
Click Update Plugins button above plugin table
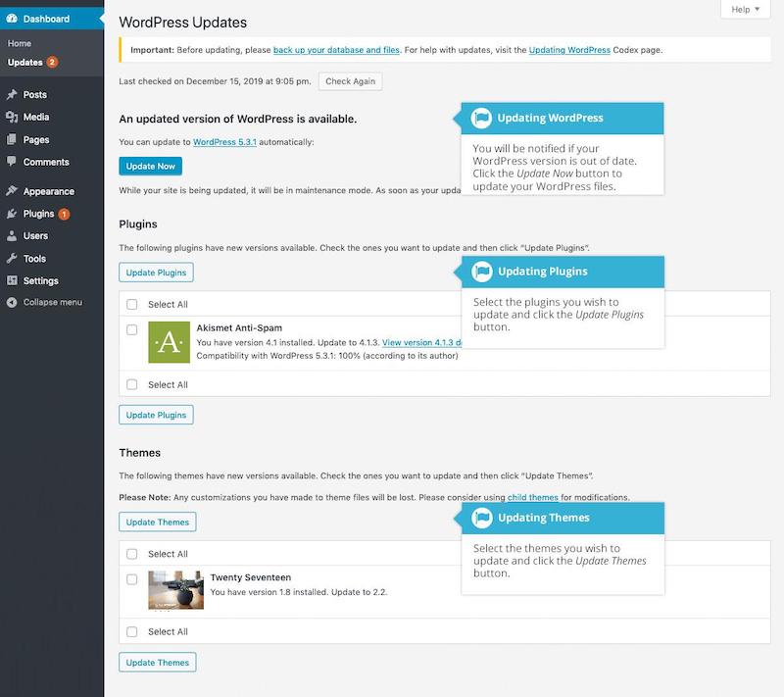(x=156, y=273)
